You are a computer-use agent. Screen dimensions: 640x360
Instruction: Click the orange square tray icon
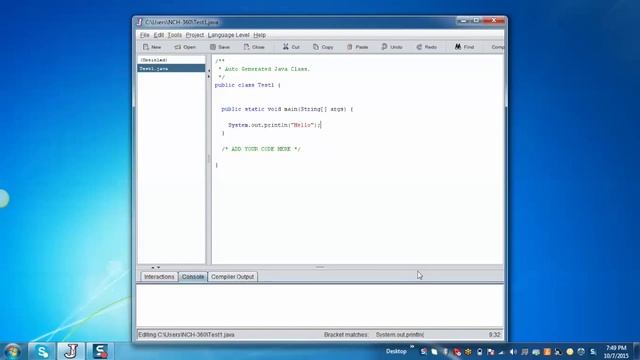547,351
